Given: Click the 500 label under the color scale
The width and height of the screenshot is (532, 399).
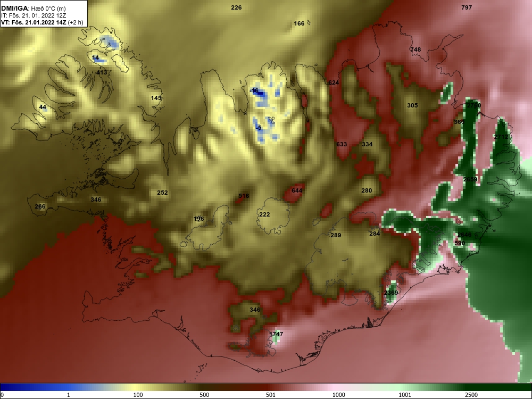Looking at the screenshot, I should [204, 395].
